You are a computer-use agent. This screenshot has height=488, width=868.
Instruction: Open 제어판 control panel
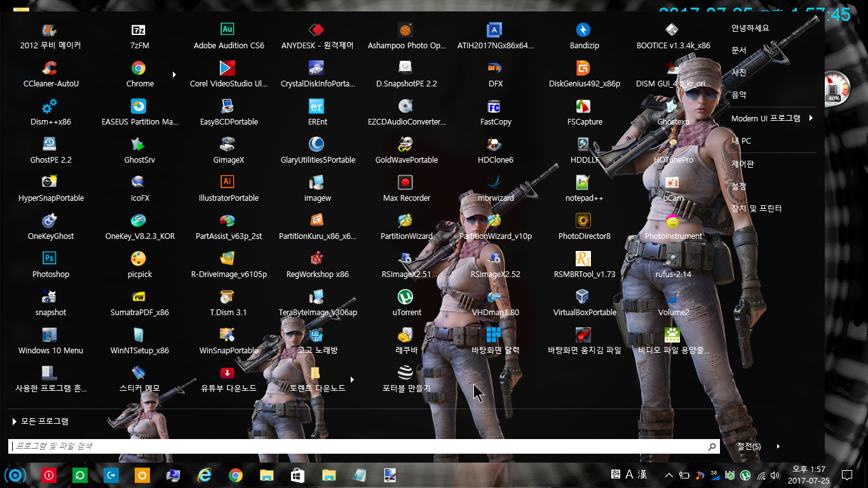pyautogui.click(x=743, y=164)
